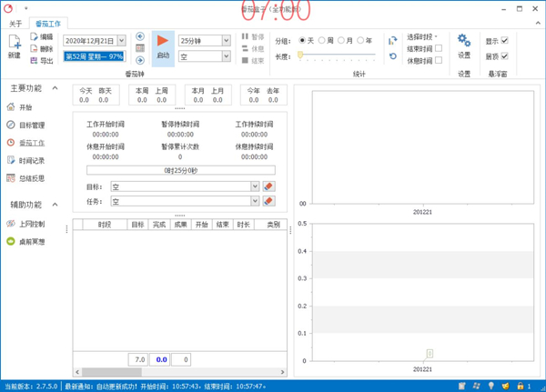Toggle the 显示 checkbox
The image size is (546, 392).
point(505,41)
